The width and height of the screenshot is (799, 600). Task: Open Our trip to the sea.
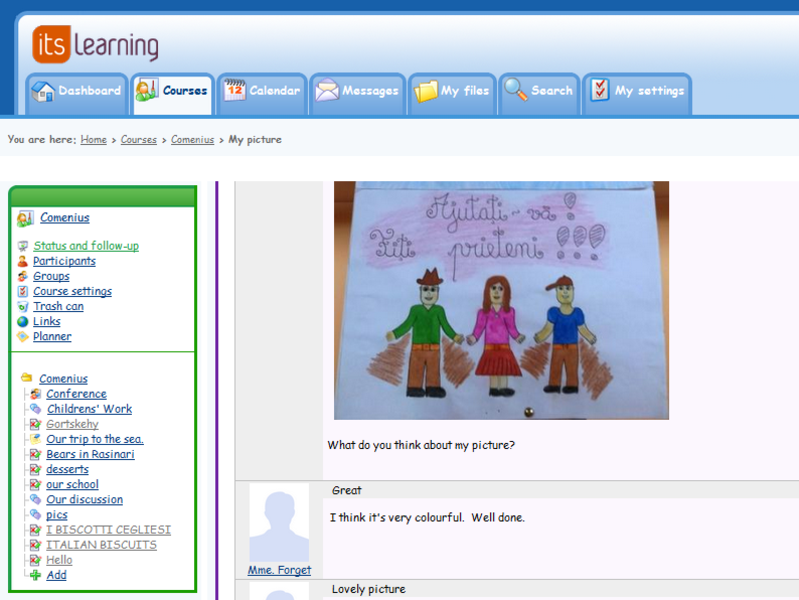point(95,439)
